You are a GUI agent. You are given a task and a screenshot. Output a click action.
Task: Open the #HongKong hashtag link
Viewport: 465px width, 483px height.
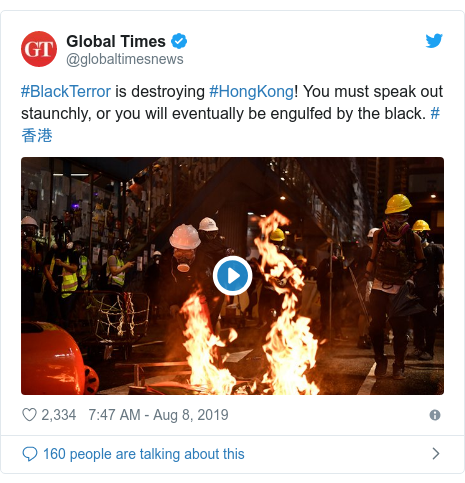(x=251, y=92)
